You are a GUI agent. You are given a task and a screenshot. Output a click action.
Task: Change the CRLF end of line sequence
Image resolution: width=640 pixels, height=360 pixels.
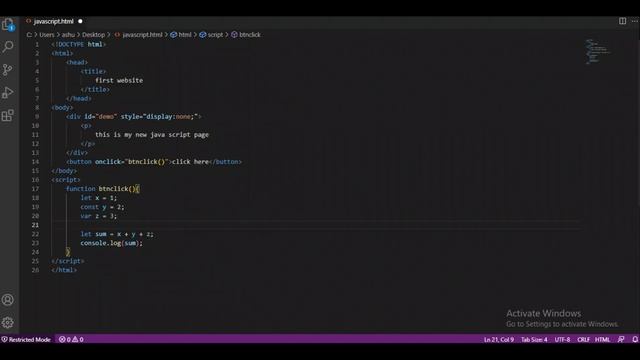click(x=583, y=339)
